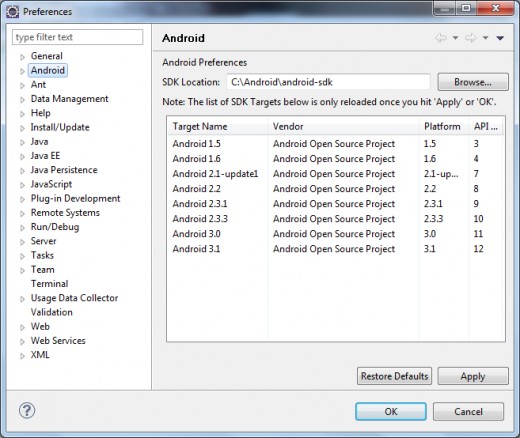The height and width of the screenshot is (438, 520).
Task: Select the Android 1.6 target row
Action: (x=336, y=159)
